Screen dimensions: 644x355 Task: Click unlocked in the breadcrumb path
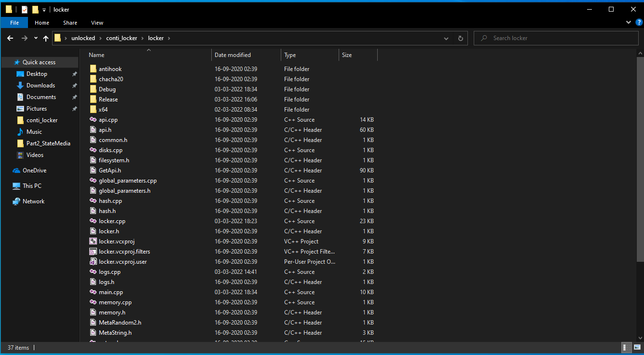click(83, 38)
